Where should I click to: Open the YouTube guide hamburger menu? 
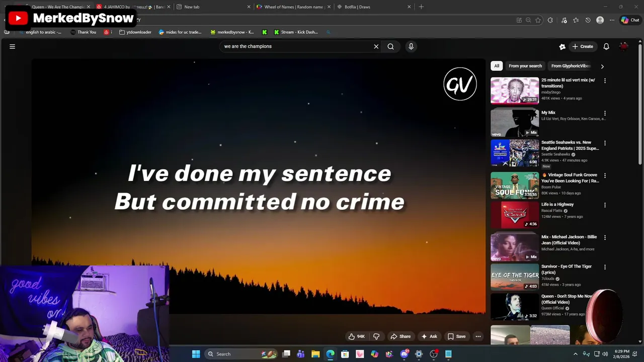click(x=12, y=46)
